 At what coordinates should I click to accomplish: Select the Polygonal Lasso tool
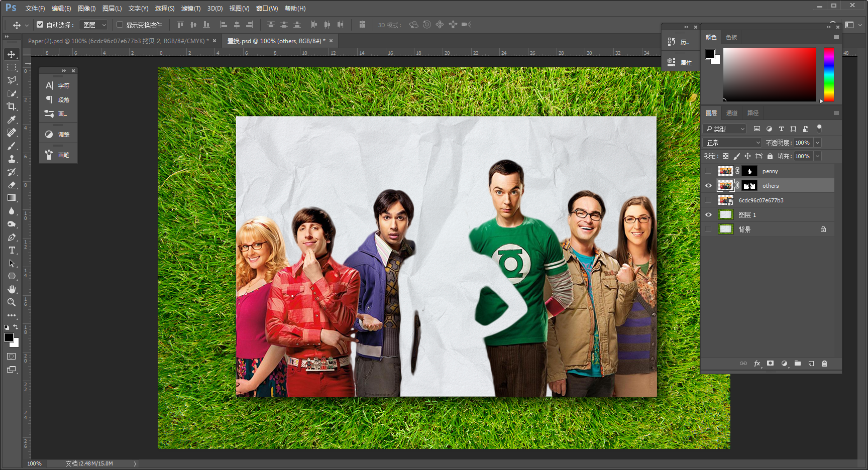coord(12,80)
